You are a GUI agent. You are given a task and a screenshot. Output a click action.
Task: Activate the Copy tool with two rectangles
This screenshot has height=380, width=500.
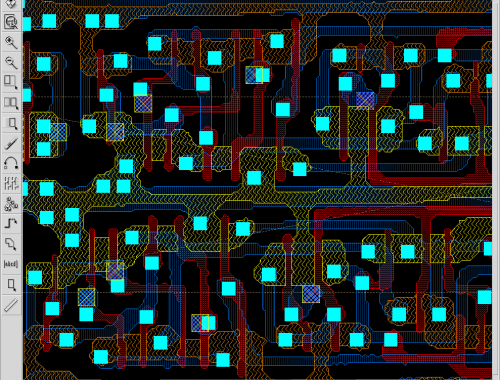click(x=11, y=103)
